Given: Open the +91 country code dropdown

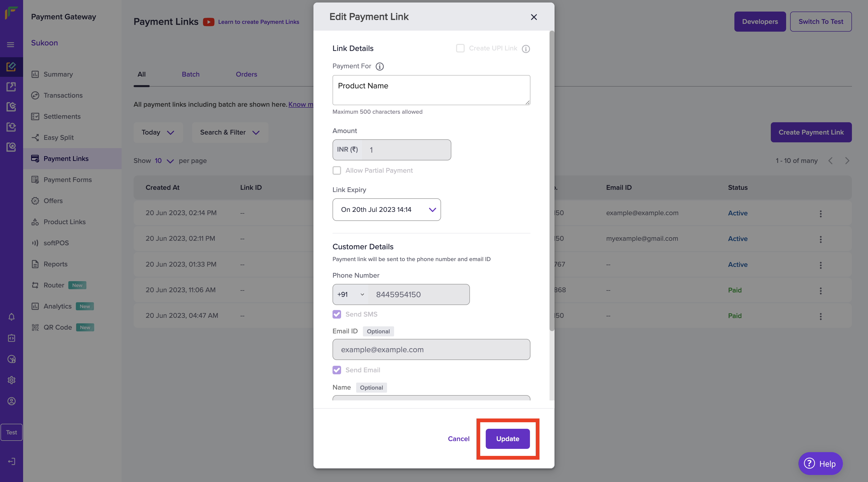Looking at the screenshot, I should pos(350,294).
